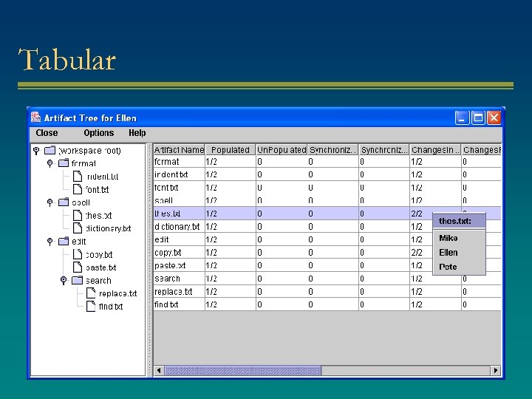Click the thes.txt file icon in tree
The image size is (532, 399).
coord(78,215)
